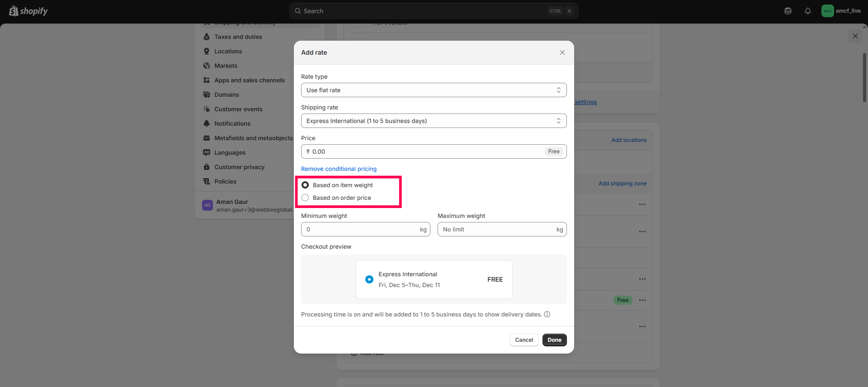Click Remove conditional pricing link

[339, 169]
